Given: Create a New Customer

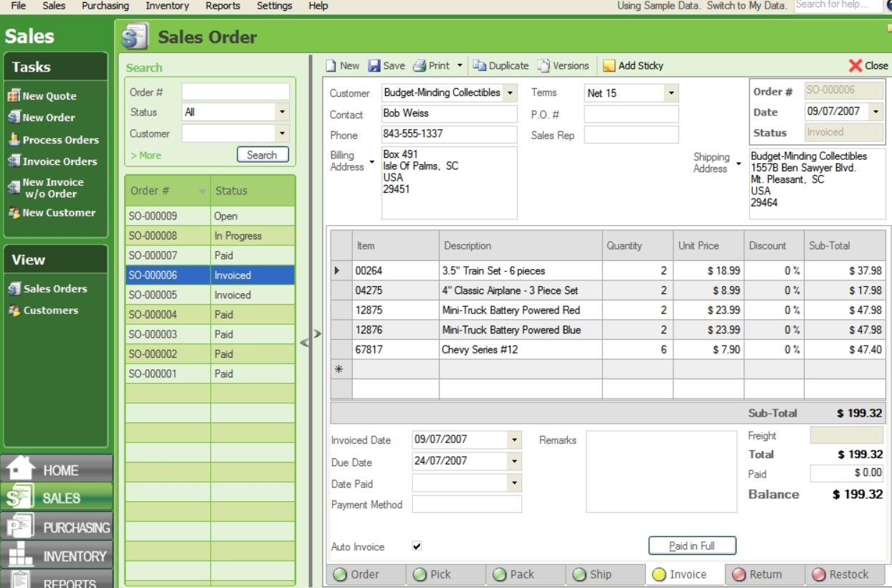Looking at the screenshot, I should click(51, 212).
